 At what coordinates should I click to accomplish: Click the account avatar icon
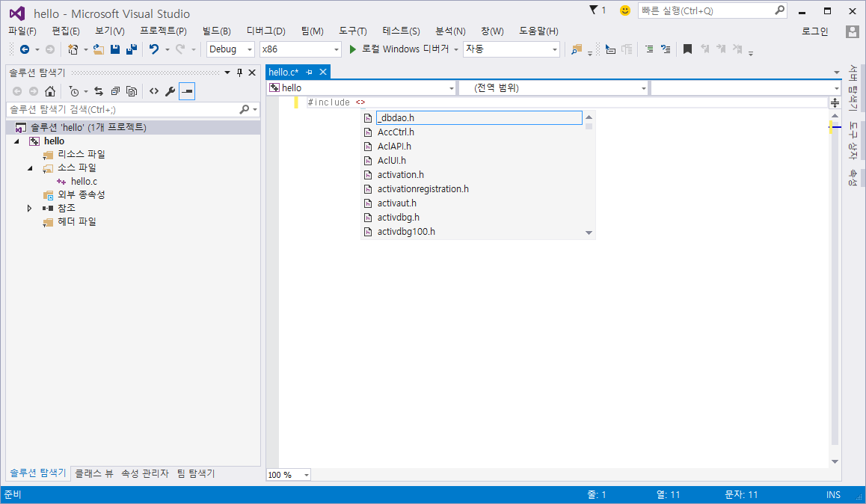pyautogui.click(x=853, y=31)
